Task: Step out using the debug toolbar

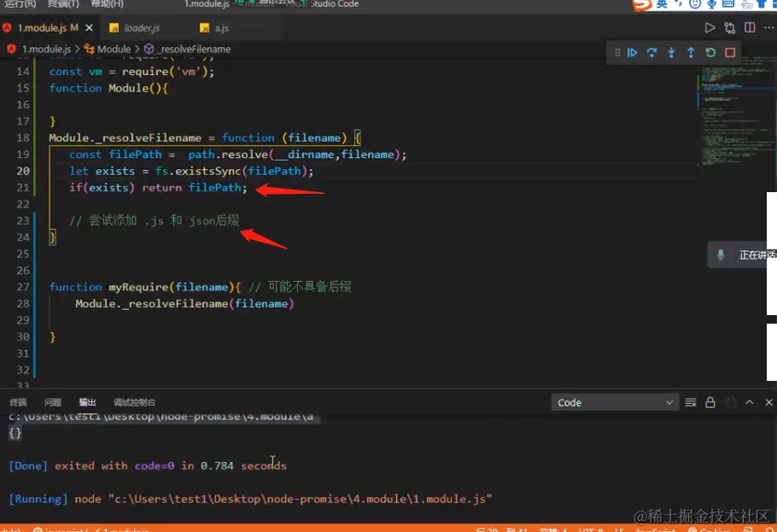Action: pyautogui.click(x=691, y=53)
